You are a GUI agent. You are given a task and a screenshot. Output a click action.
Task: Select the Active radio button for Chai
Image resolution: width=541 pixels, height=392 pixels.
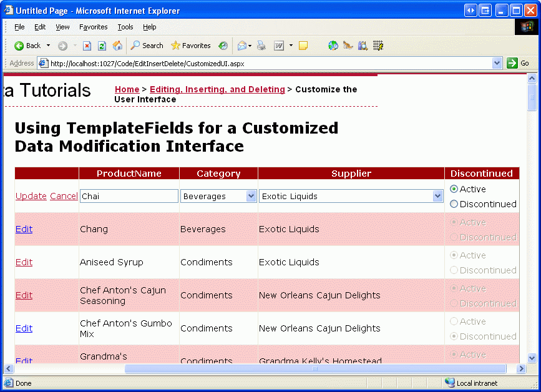(x=454, y=189)
